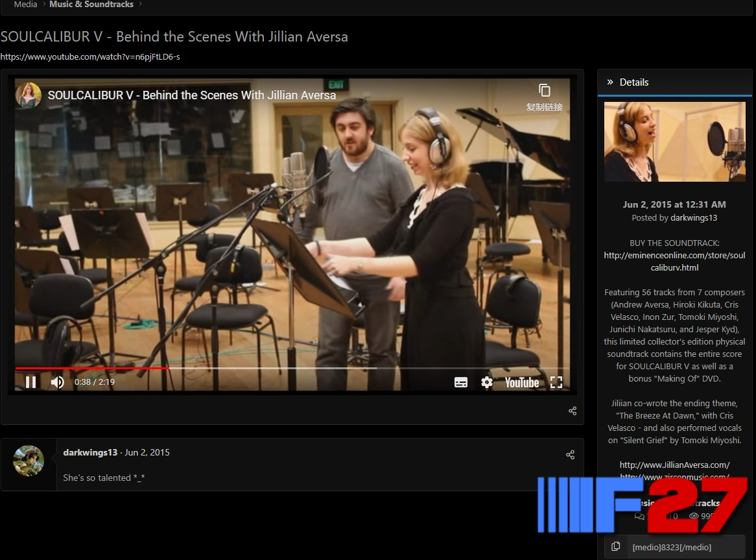The image size is (756, 560).
Task: Go to Music & Soundtracks breadcrumb
Action: pos(91,5)
